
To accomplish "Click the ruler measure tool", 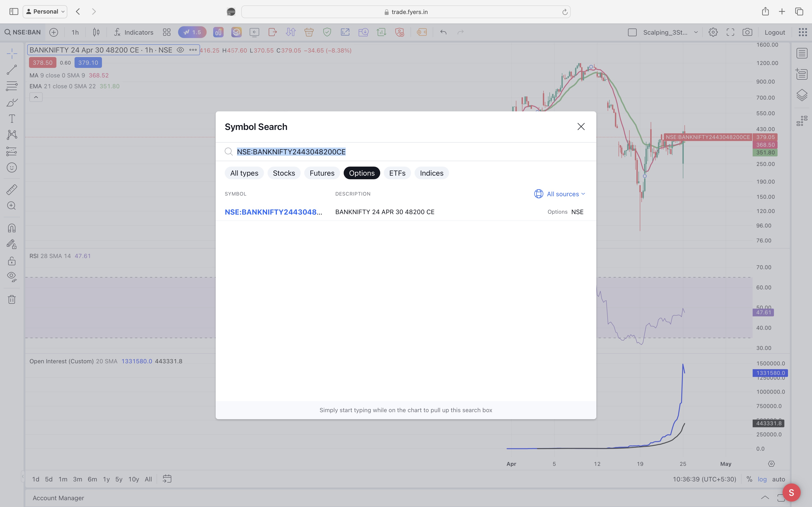I will click(x=12, y=189).
